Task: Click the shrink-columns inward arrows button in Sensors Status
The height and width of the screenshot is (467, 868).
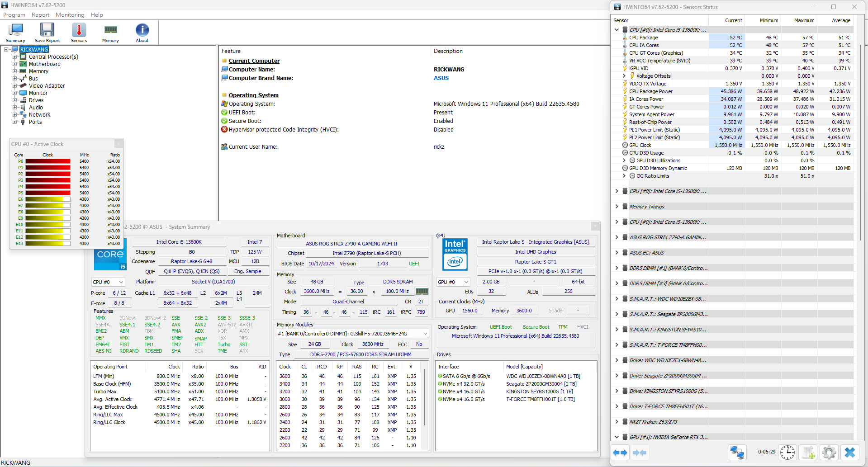Action: 640,453
